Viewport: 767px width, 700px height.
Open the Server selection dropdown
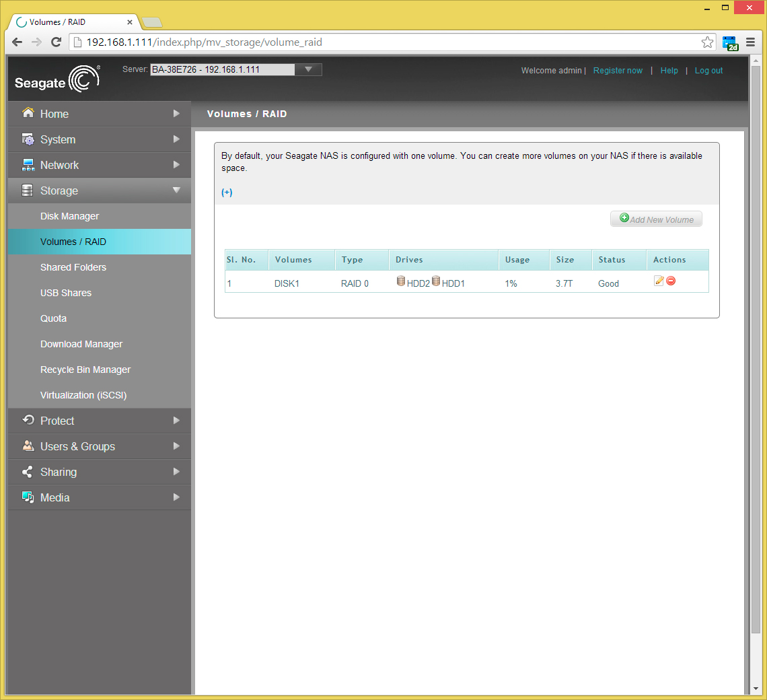308,69
